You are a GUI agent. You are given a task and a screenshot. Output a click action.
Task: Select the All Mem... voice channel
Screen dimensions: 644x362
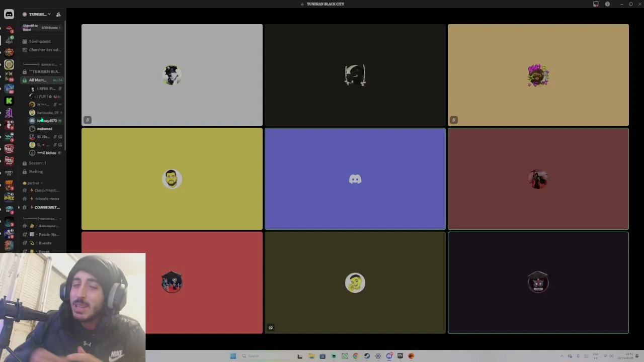click(42, 80)
